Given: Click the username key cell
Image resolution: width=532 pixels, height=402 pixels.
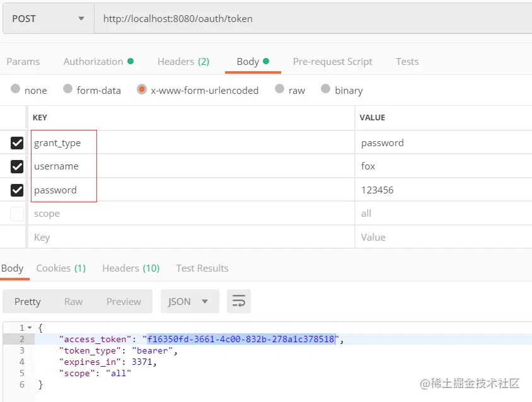Looking at the screenshot, I should coord(192,166).
